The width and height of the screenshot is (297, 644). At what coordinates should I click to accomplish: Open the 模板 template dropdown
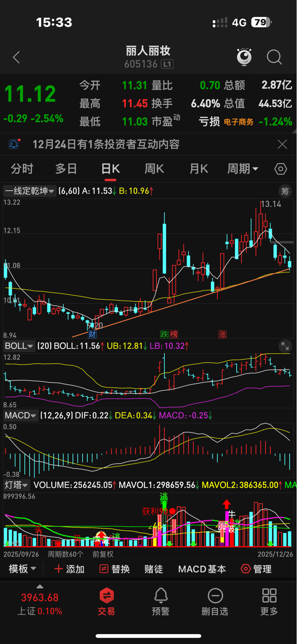pyautogui.click(x=22, y=569)
